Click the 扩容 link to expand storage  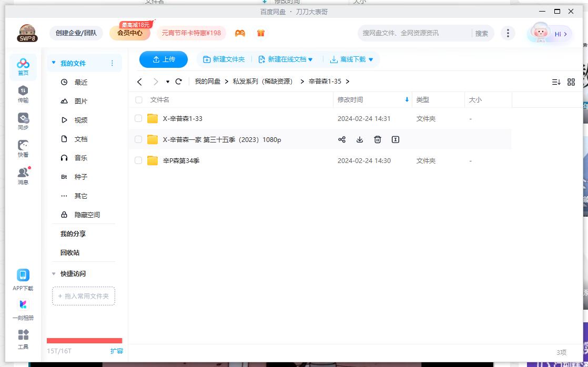[116, 351]
